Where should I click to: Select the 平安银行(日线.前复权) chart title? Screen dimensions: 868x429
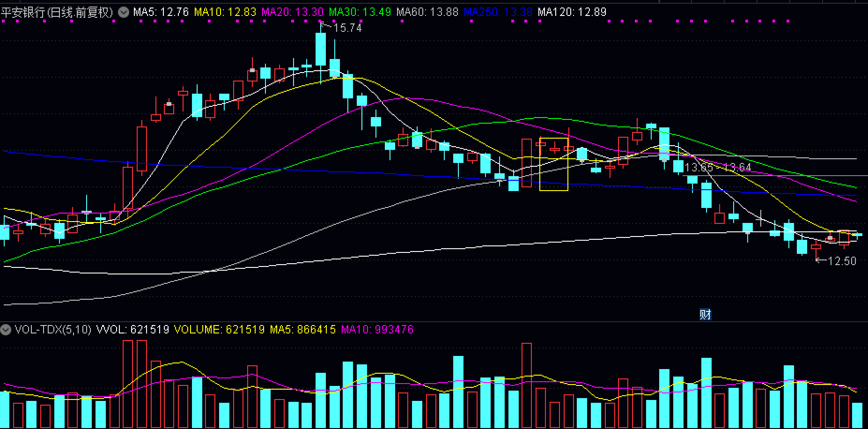[x=57, y=12]
